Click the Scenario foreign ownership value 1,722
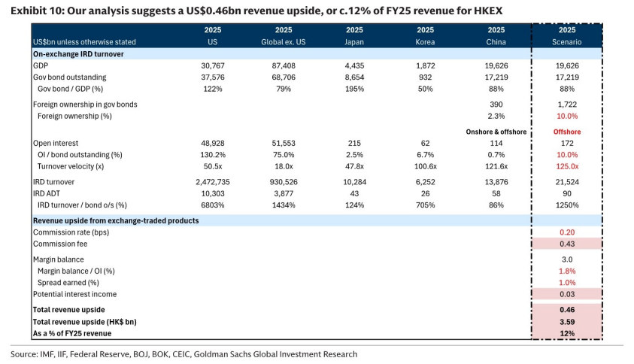 tap(567, 105)
